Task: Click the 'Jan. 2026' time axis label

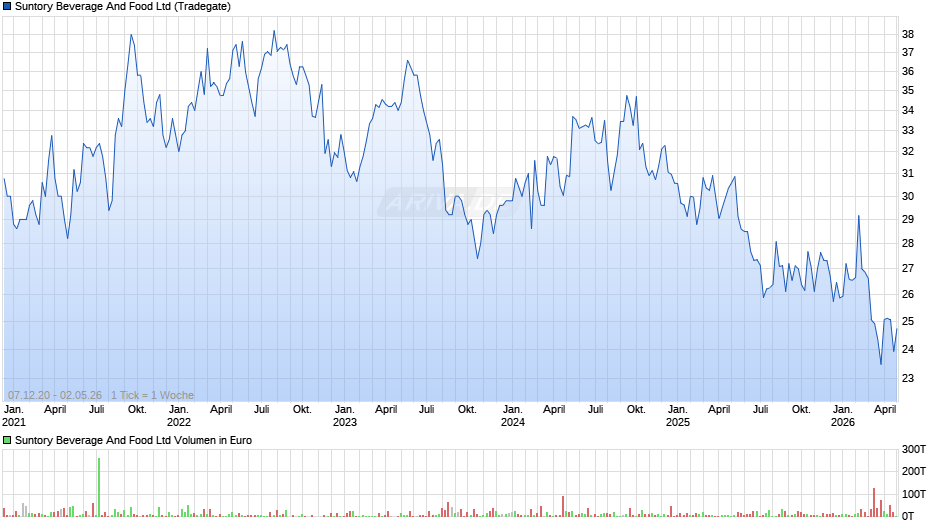Action: pyautogui.click(x=843, y=416)
